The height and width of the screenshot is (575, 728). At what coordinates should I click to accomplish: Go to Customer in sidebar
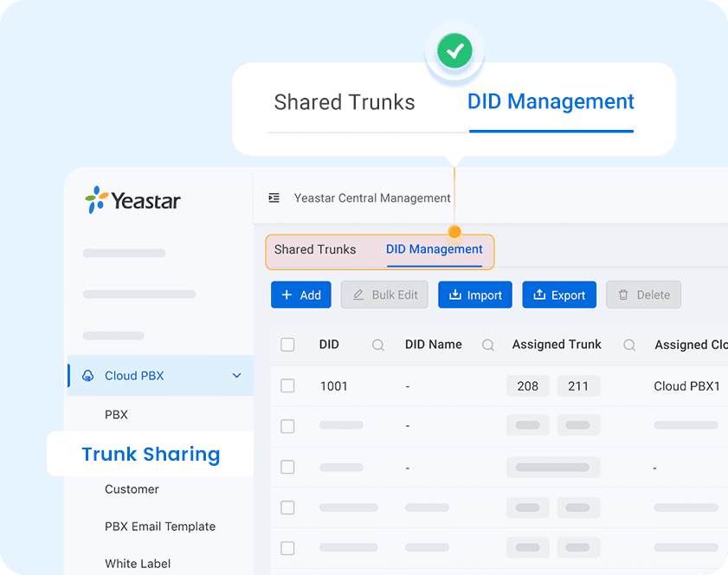click(x=132, y=489)
